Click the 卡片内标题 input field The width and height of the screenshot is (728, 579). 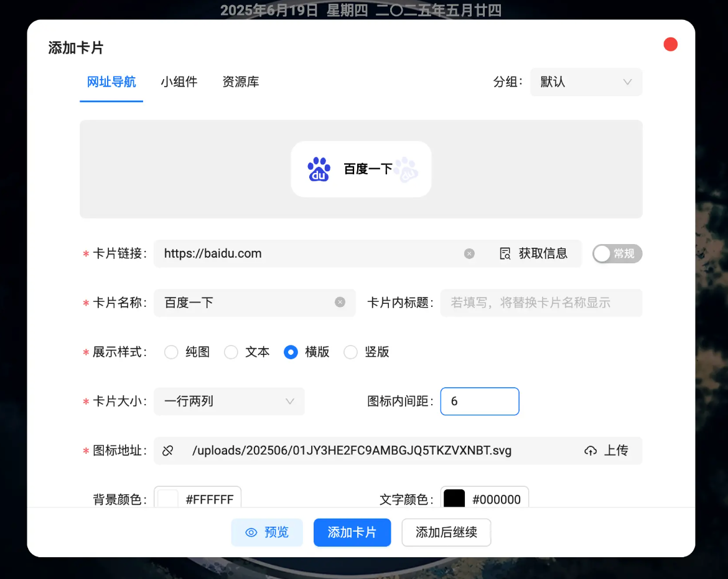[541, 303]
